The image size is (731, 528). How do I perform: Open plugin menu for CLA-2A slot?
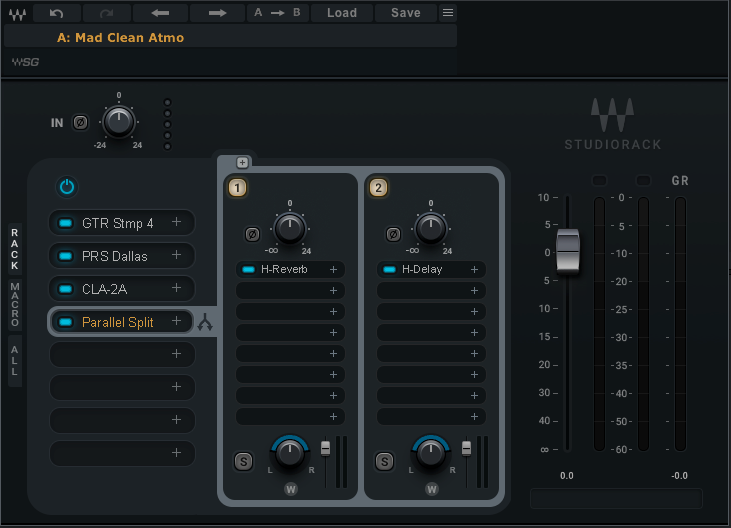click(x=176, y=288)
